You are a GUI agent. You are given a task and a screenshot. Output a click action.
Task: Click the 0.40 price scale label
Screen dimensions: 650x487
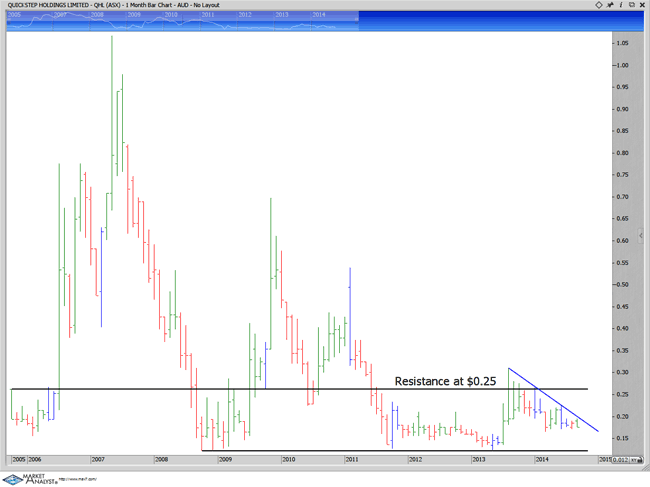[x=622, y=328]
